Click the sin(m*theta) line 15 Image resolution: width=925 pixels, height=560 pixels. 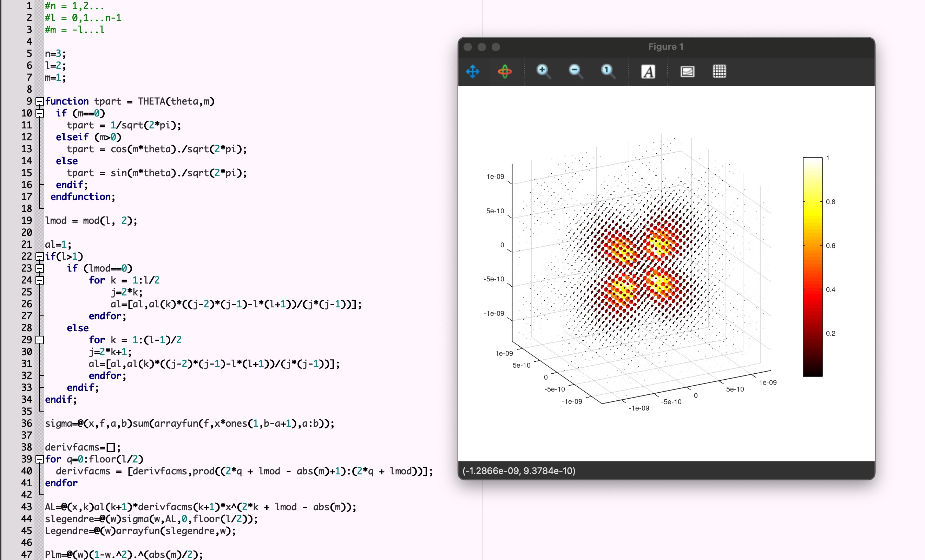pos(157,173)
